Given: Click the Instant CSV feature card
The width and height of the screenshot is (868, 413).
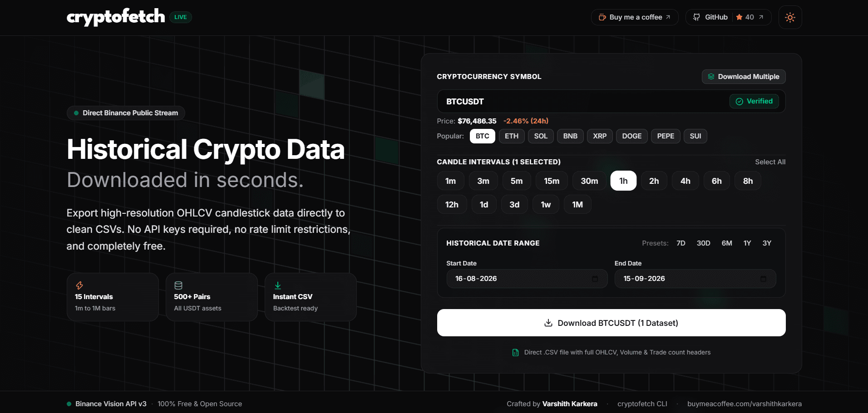Looking at the screenshot, I should (x=311, y=297).
